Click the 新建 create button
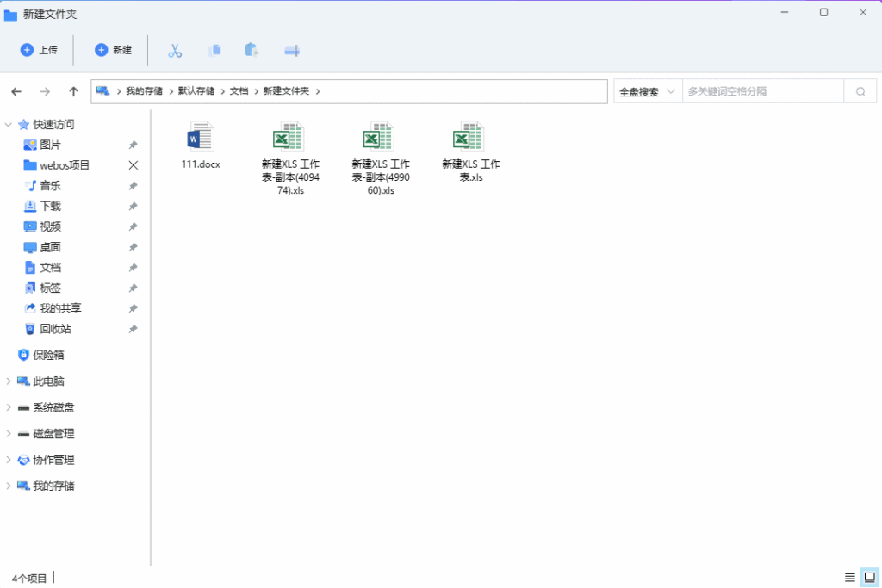This screenshot has width=882, height=588. click(113, 51)
